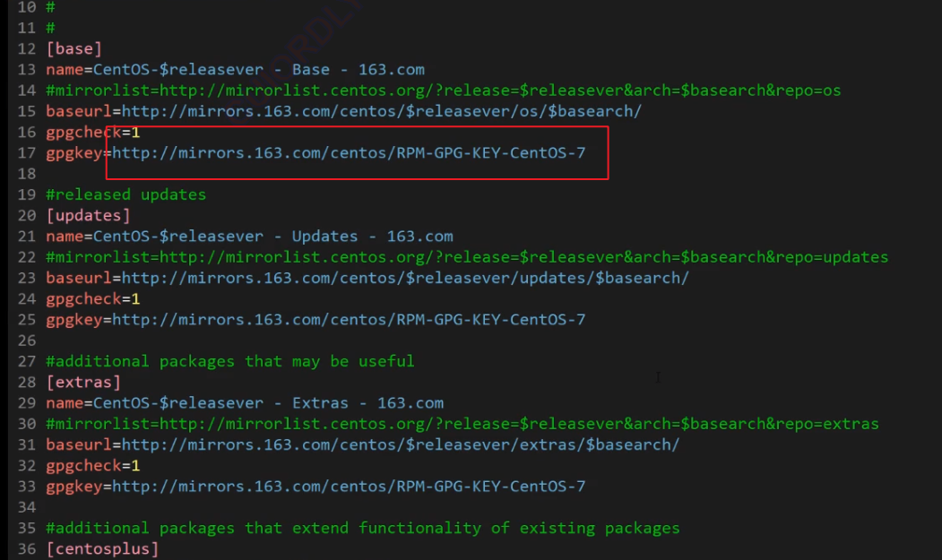This screenshot has width=942, height=560.
Task: Click comment '#additional packages that may be useful'
Action: coord(230,361)
